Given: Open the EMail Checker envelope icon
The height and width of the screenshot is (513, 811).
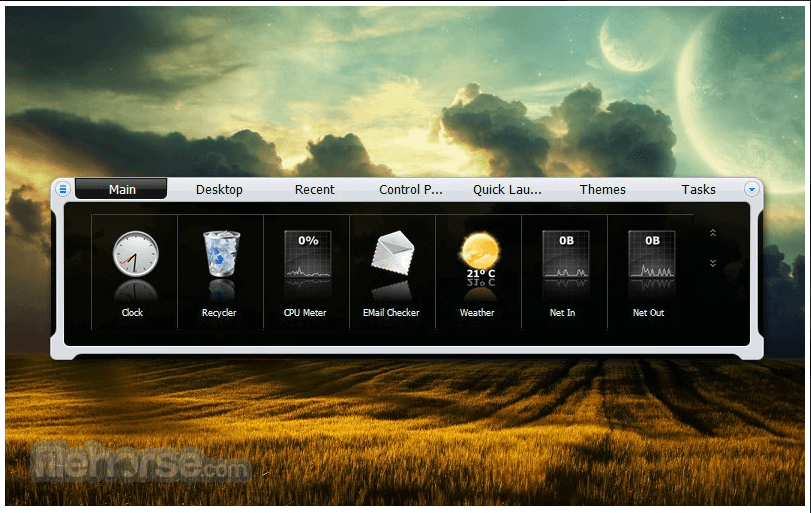Looking at the screenshot, I should click(x=393, y=252).
